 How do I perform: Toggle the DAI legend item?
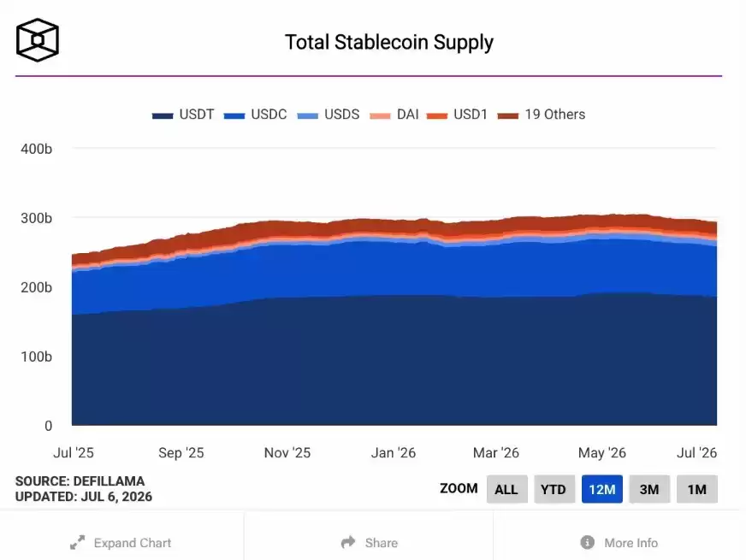point(394,115)
